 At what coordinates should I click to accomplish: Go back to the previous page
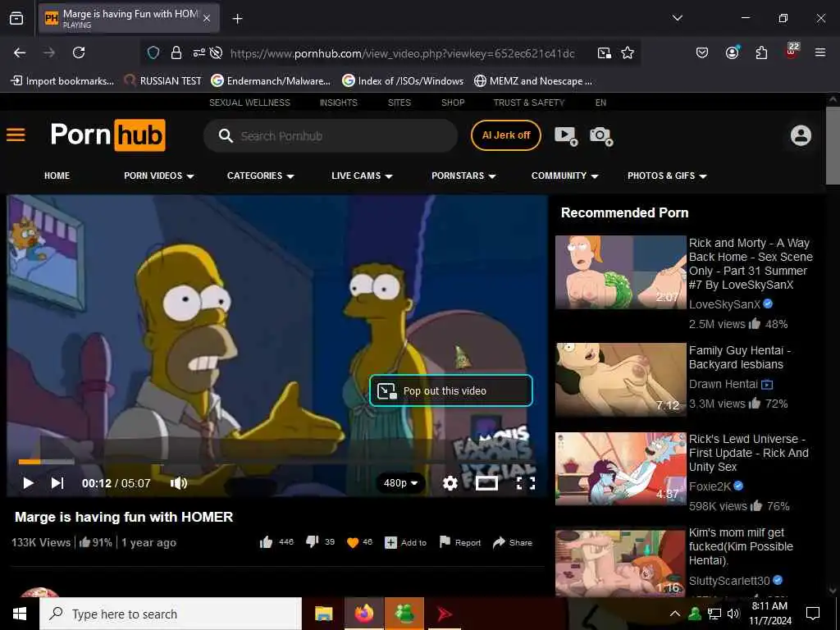(20, 52)
